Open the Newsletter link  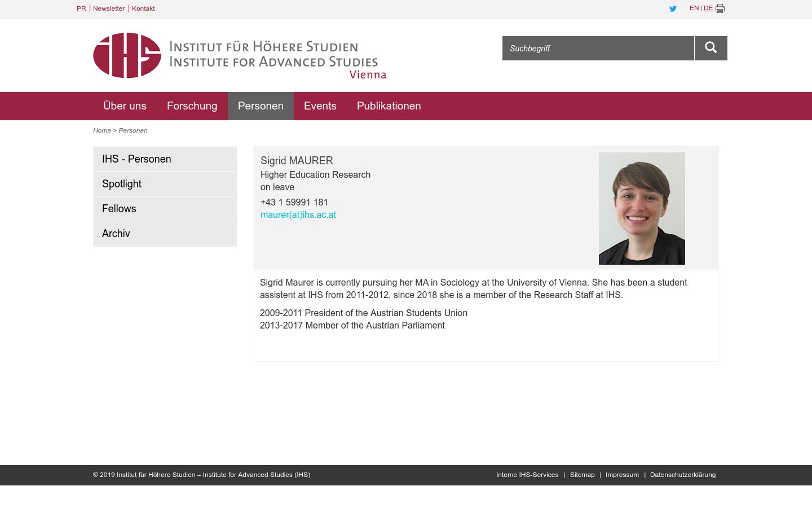(x=109, y=8)
